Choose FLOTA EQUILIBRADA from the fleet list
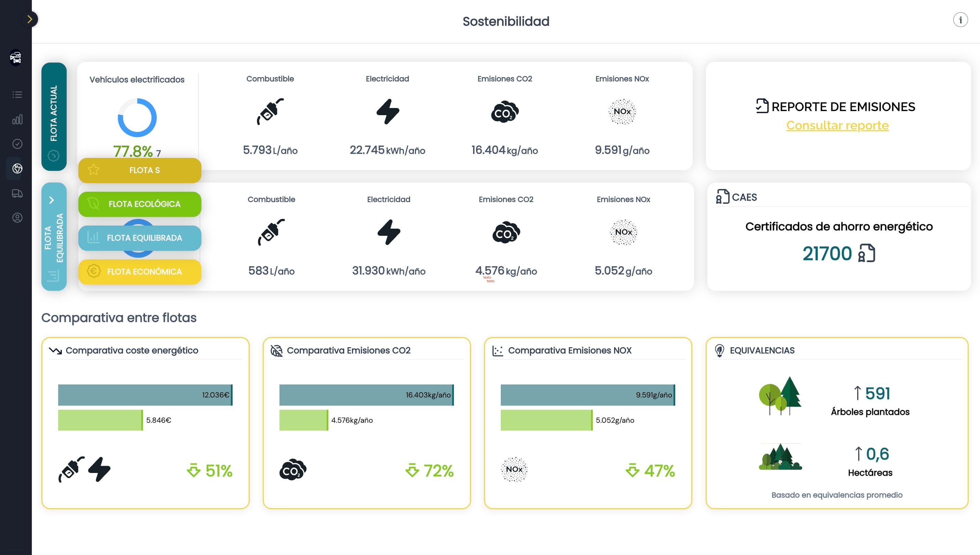The width and height of the screenshot is (980, 555). point(140,238)
